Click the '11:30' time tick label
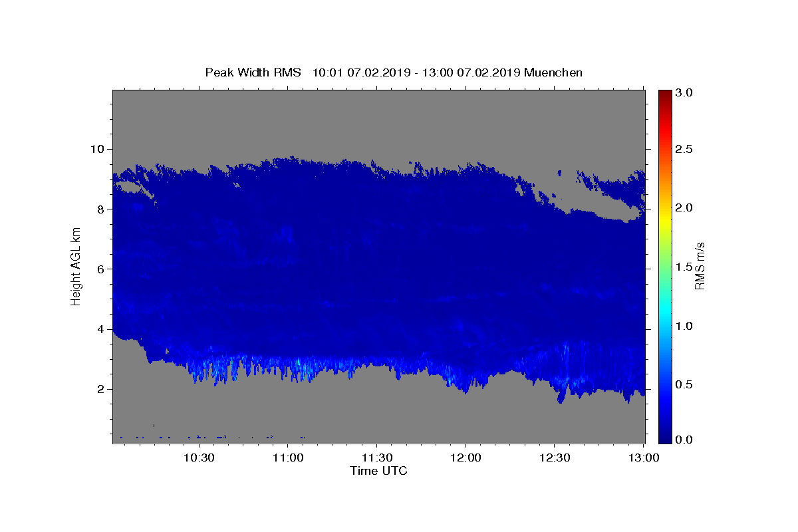This screenshot has width=798, height=532. point(377,458)
